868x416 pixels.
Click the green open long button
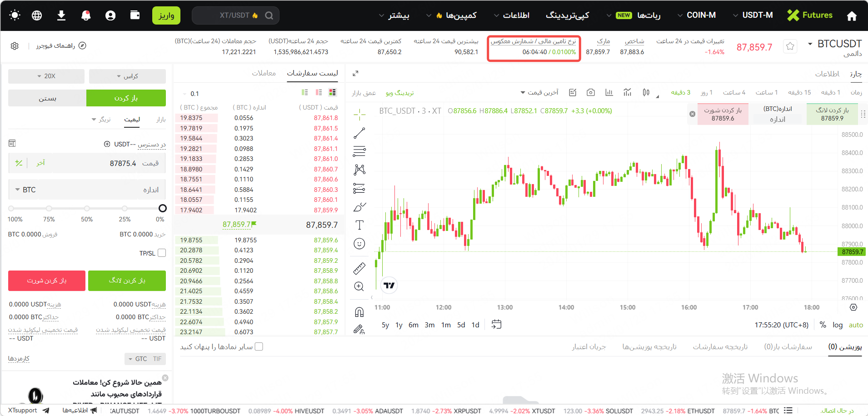[127, 281]
